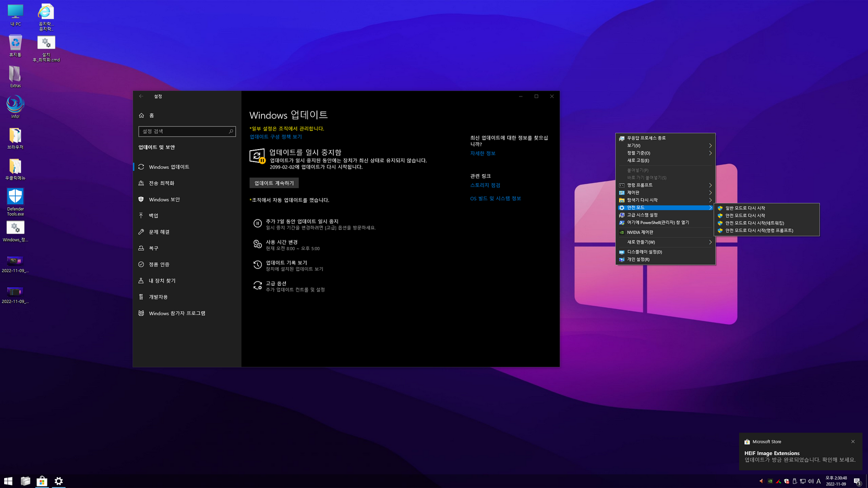Open NVIDIA 제어판 from context menu
868x488 pixels.
click(665, 233)
